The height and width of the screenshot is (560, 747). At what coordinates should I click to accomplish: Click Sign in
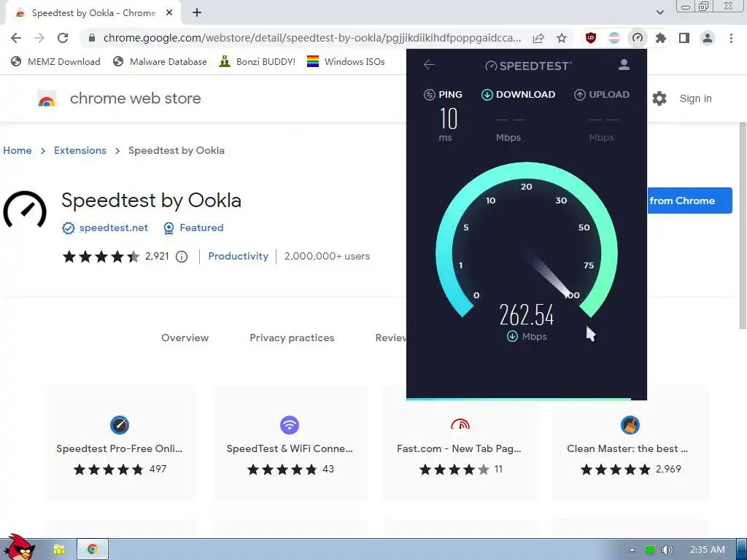(x=695, y=98)
